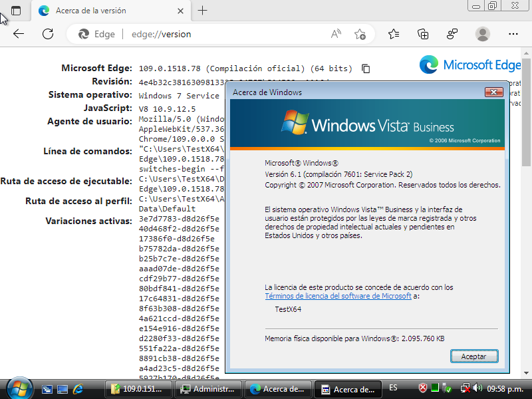Click the variation "4a621ccd-d8d26f5e"

tap(179, 319)
